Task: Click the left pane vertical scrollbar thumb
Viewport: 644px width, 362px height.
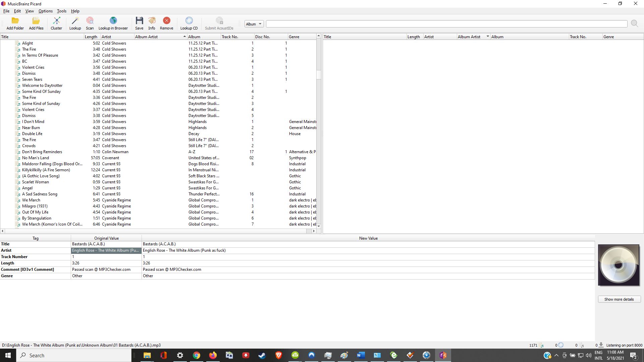Action: tap(319, 74)
